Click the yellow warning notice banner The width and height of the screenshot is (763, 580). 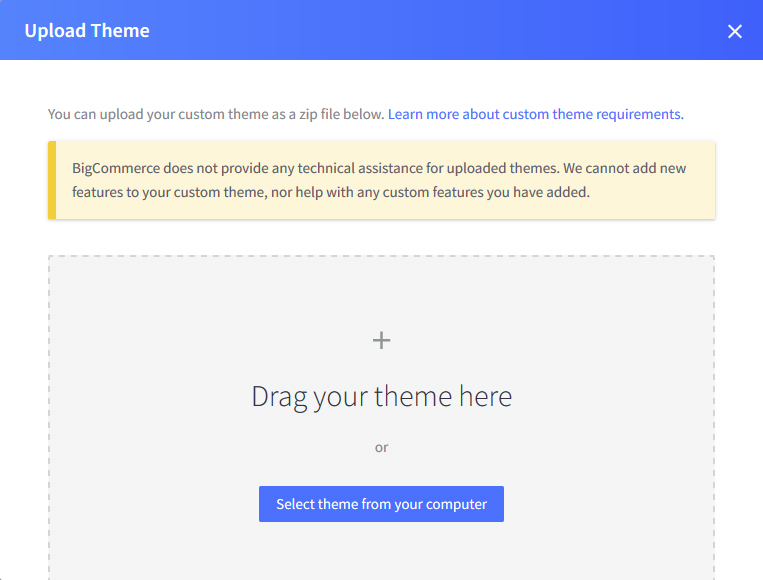point(381,180)
